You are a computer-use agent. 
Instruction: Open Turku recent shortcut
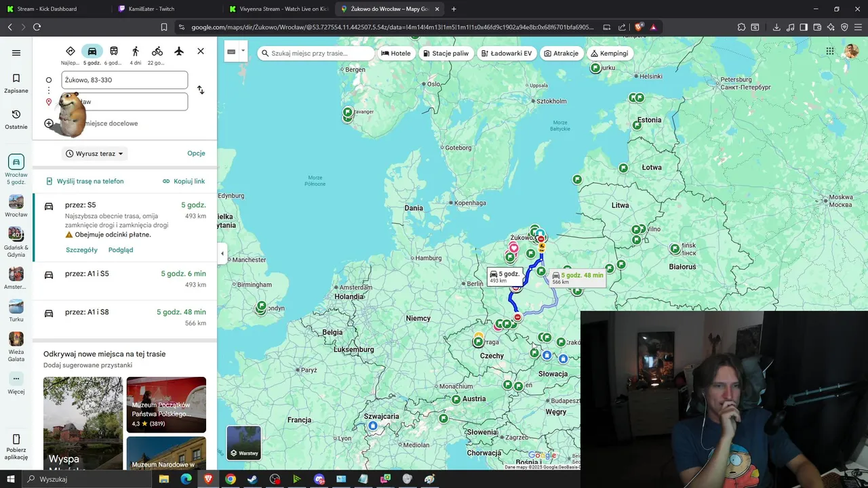tap(16, 311)
